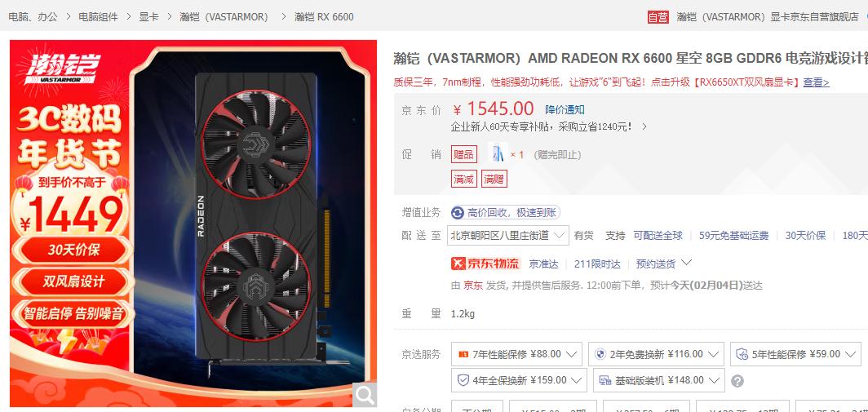Click the 满赠 promotion tag
This screenshot has width=868, height=412.
(494, 179)
